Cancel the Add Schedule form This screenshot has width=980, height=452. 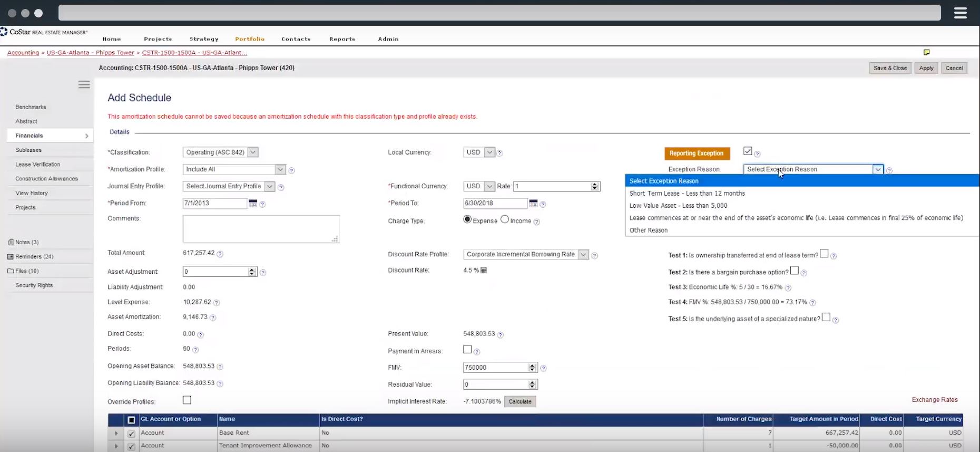tap(954, 68)
